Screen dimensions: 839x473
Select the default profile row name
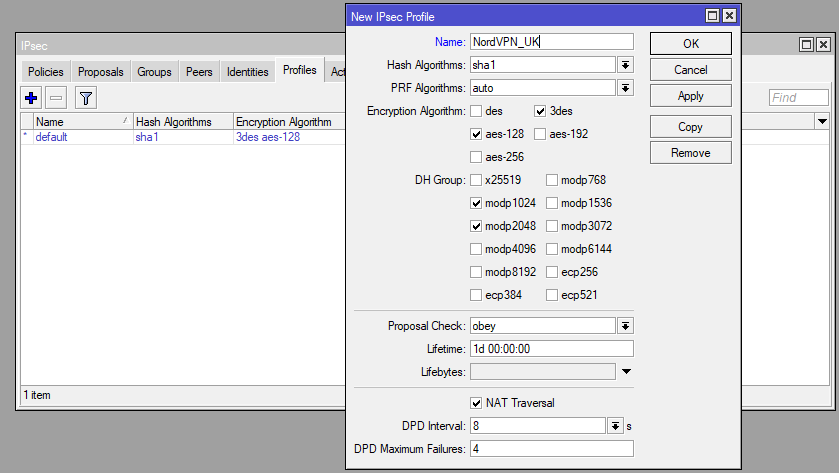[51, 137]
